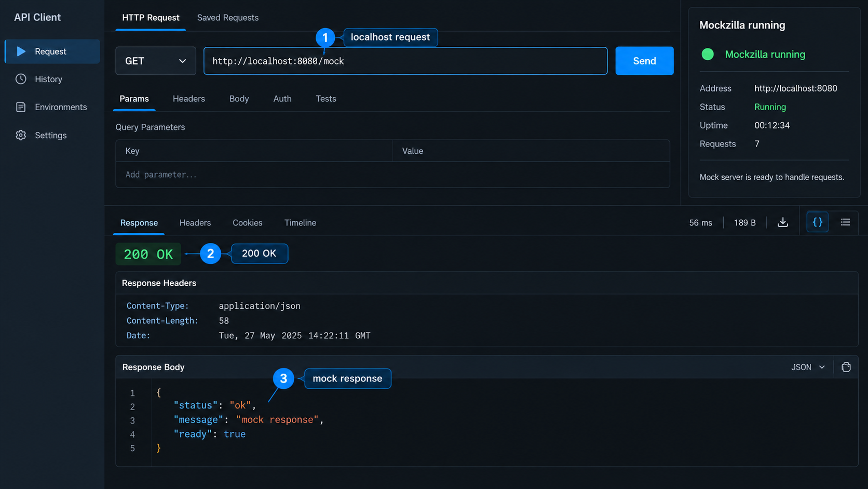Image resolution: width=868 pixels, height=489 pixels.
Task: Open the Tests tab
Action: click(326, 99)
